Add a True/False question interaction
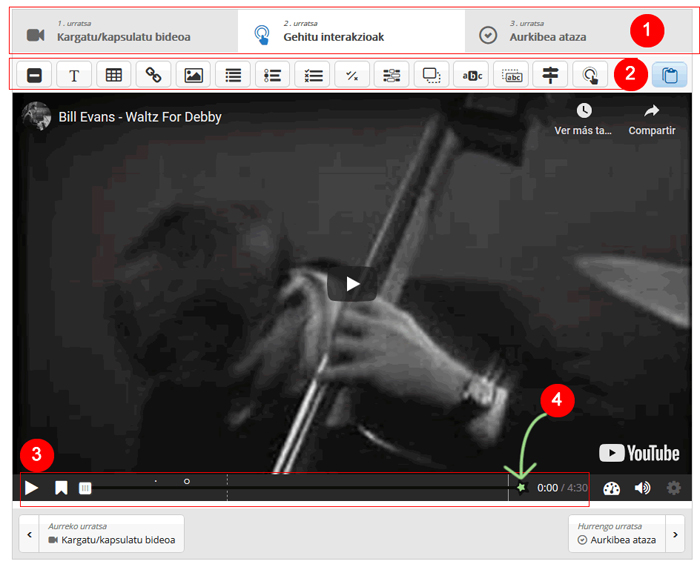The width and height of the screenshot is (700, 567). [x=352, y=75]
